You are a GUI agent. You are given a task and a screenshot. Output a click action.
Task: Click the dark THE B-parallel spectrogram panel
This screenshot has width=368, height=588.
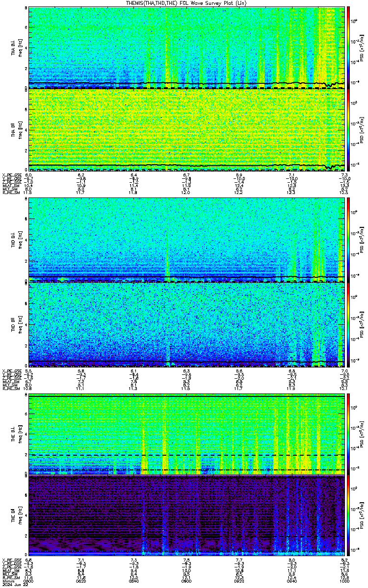click(186, 515)
